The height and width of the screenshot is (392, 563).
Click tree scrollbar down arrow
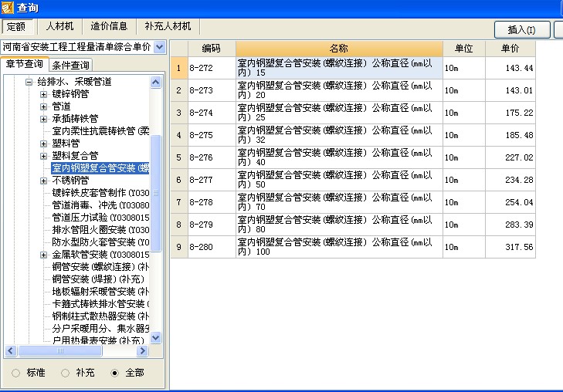tap(155, 337)
